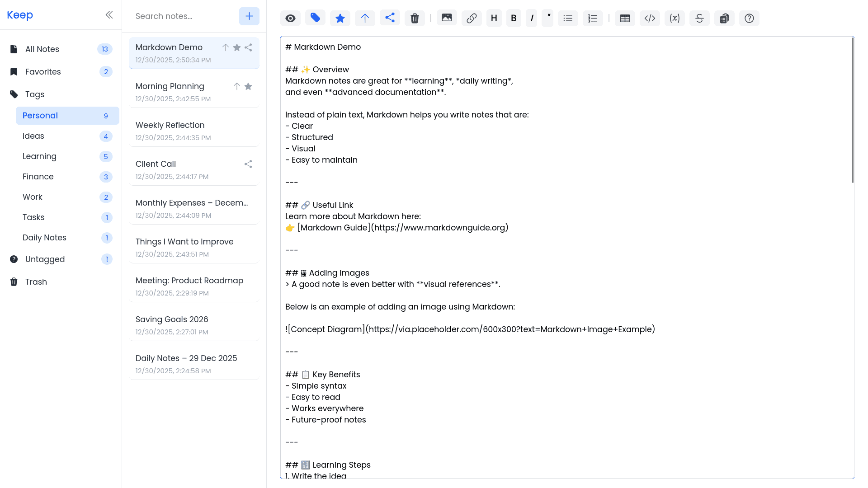Insert a table using the table icon
868x488 pixels.
tap(624, 18)
